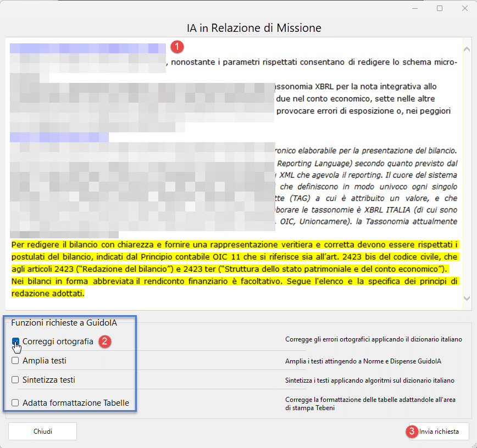Click the Chiudi button
The image size is (477, 448).
pos(43,432)
